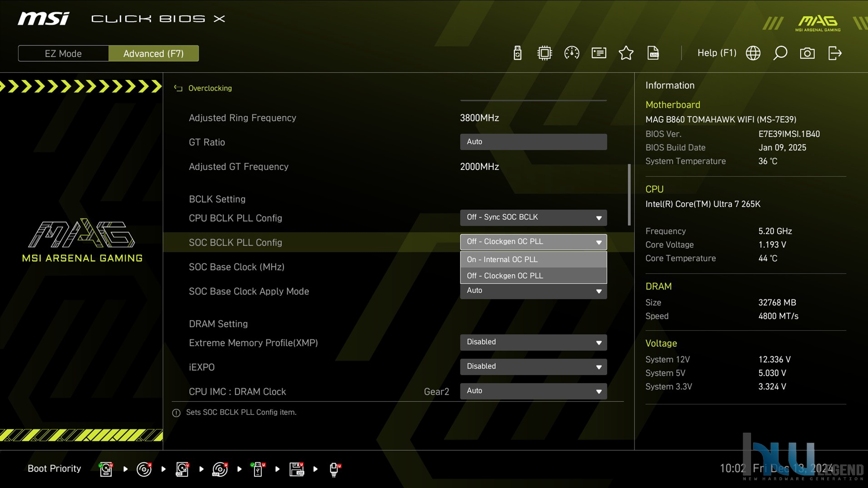Click the GT Ratio Auto field
This screenshot has width=868, height=488.
pos(533,142)
